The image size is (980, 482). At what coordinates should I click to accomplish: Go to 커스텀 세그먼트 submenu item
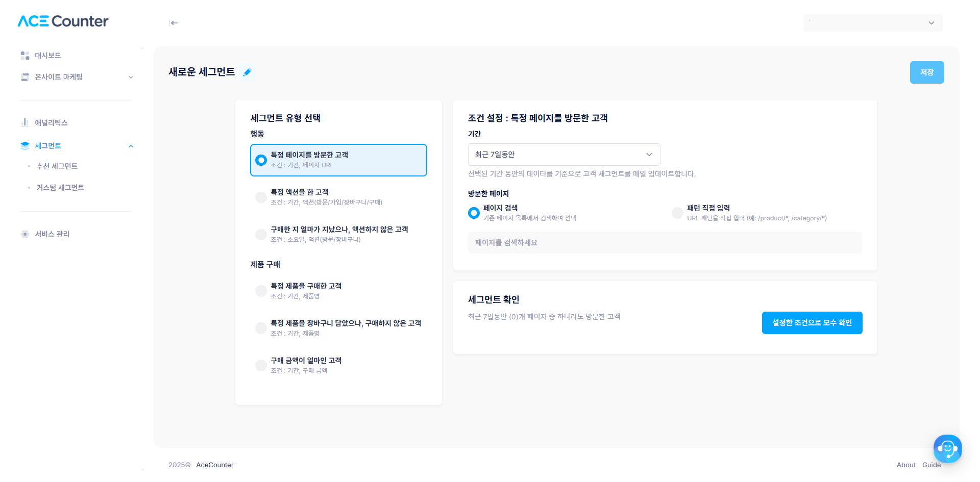60,188
